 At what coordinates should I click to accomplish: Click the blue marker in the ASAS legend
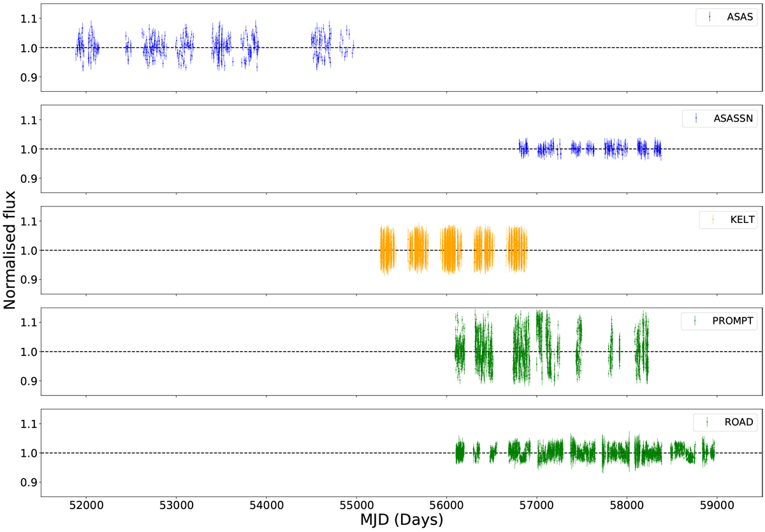(x=709, y=17)
